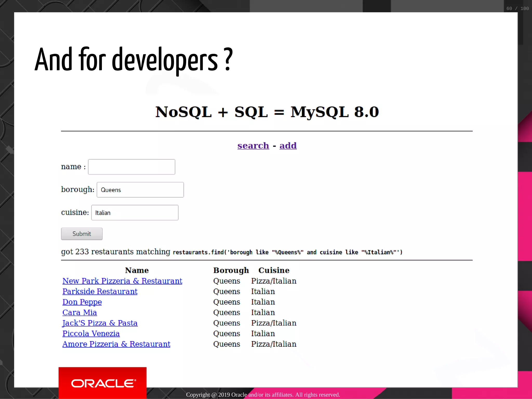Click the Name column header
The width and height of the screenshot is (532, 399).
point(137,270)
